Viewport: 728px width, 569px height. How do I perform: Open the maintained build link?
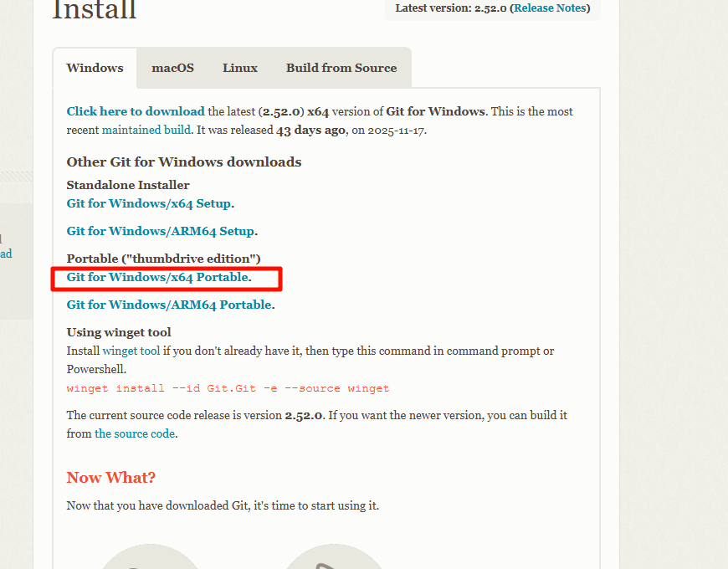pos(146,130)
